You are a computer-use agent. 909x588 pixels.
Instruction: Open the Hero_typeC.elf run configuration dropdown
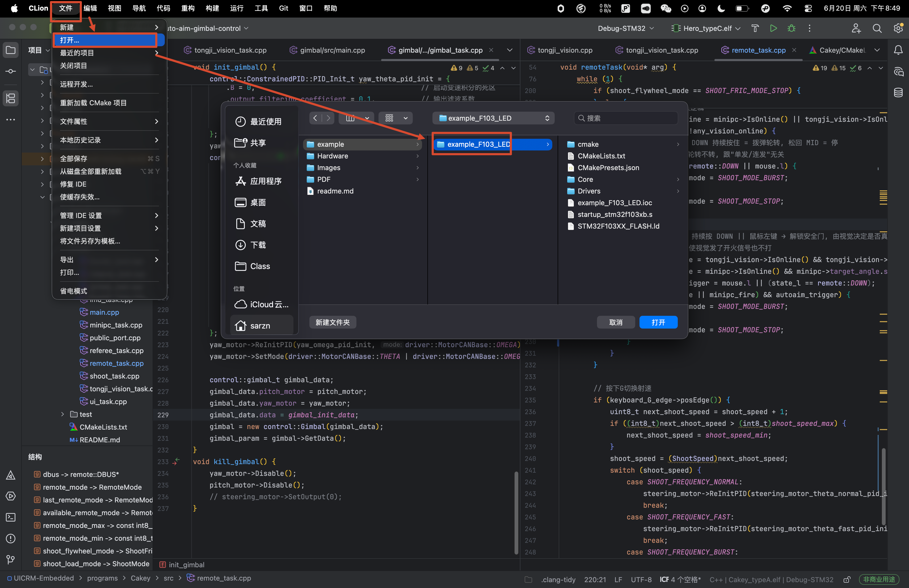pyautogui.click(x=706, y=28)
